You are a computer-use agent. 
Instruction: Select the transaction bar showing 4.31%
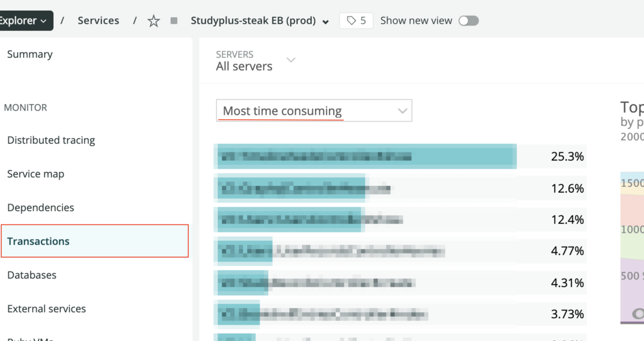[400, 282]
